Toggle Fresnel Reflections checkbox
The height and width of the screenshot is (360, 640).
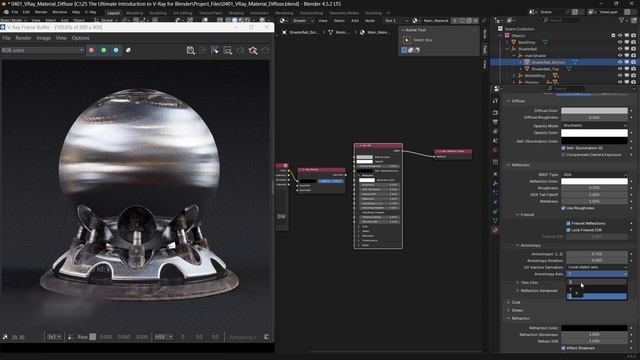pyautogui.click(x=568, y=223)
